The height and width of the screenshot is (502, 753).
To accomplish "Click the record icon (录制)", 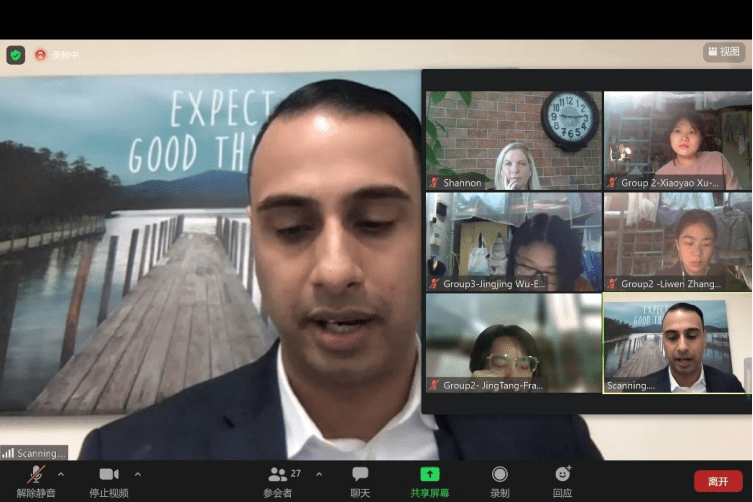I will pyautogui.click(x=499, y=474).
